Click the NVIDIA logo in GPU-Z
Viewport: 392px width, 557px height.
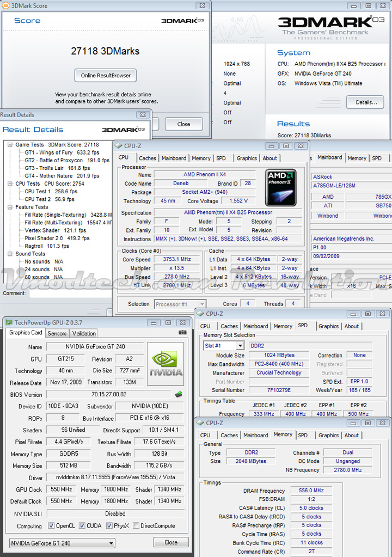166,363
